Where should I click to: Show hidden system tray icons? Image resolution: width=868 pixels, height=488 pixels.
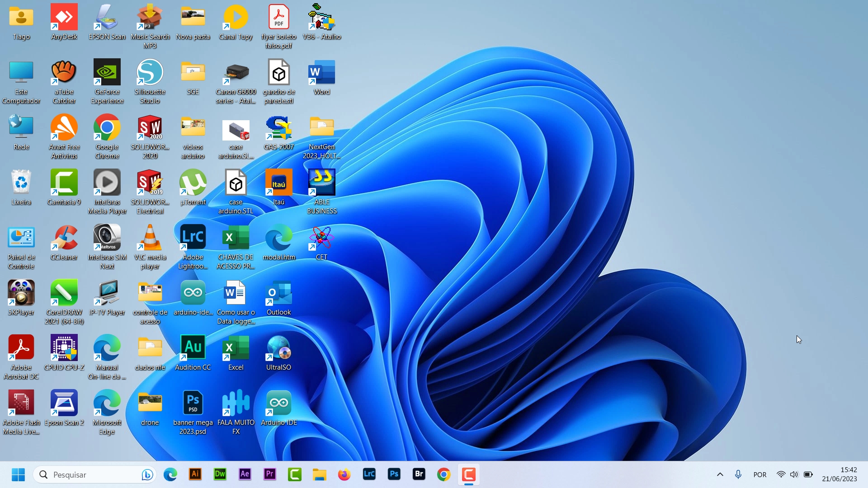click(720, 474)
